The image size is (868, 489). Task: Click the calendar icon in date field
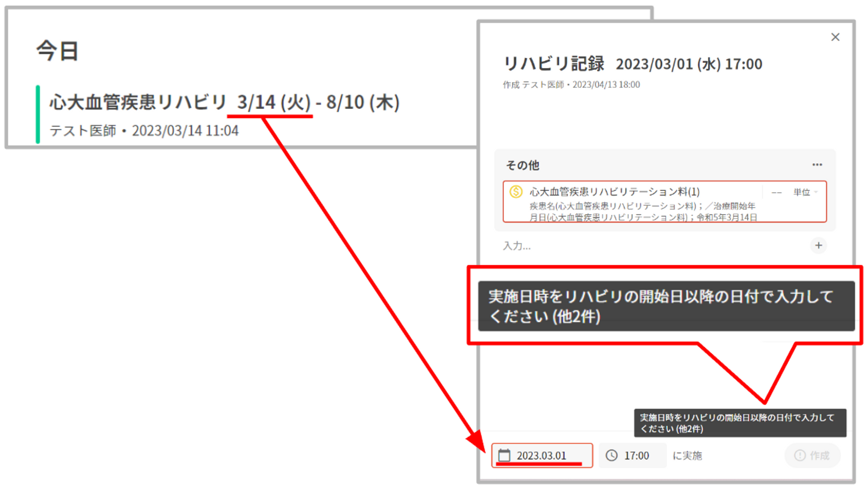coord(504,455)
